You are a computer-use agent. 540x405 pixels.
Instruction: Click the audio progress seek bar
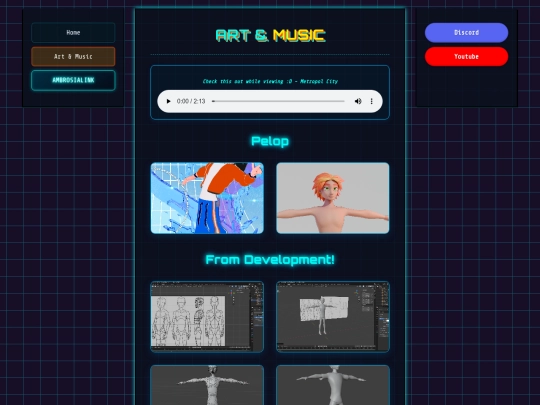(278, 101)
